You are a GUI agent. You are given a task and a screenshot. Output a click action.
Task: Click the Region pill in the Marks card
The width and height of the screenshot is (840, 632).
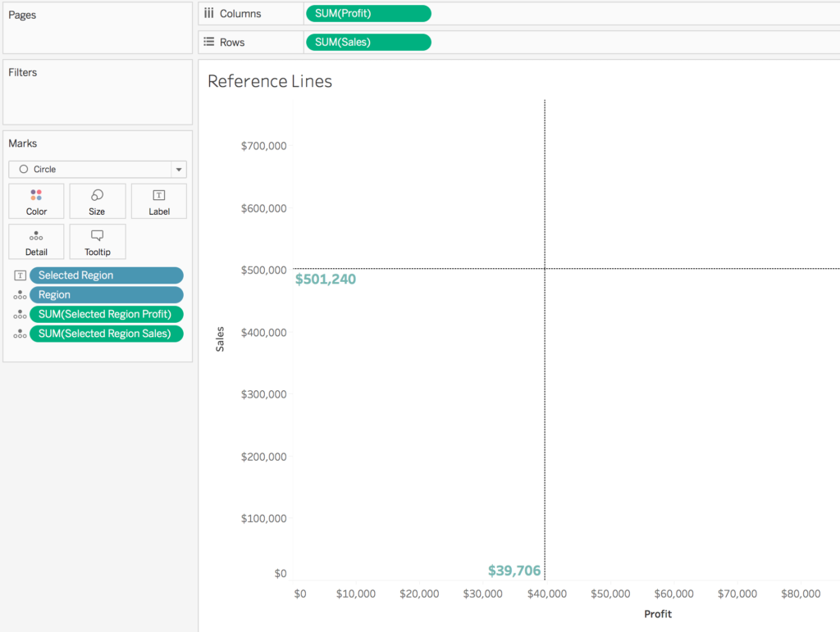click(x=107, y=294)
